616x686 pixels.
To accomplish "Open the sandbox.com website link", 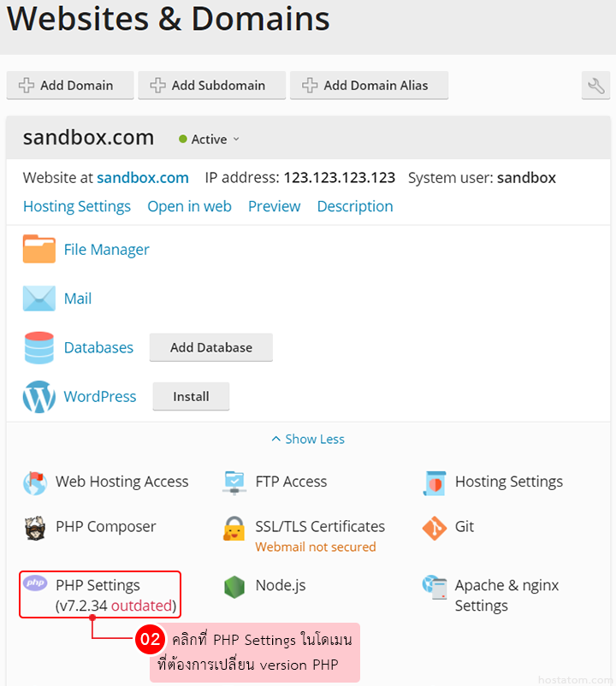I will coord(143,178).
